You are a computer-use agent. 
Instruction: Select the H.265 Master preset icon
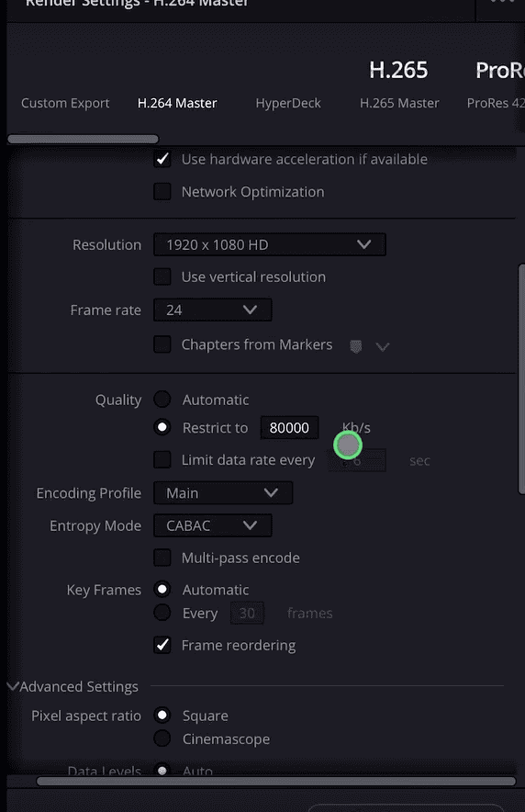(x=398, y=70)
